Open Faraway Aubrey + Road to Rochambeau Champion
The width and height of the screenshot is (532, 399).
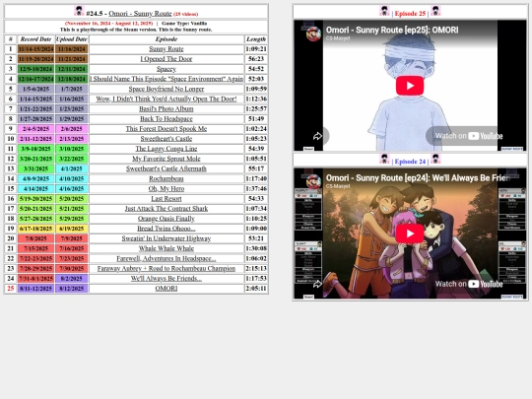tap(166, 268)
